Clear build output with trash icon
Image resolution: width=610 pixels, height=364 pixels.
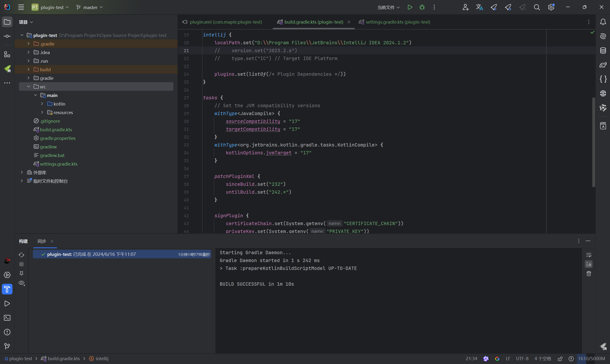589,273
